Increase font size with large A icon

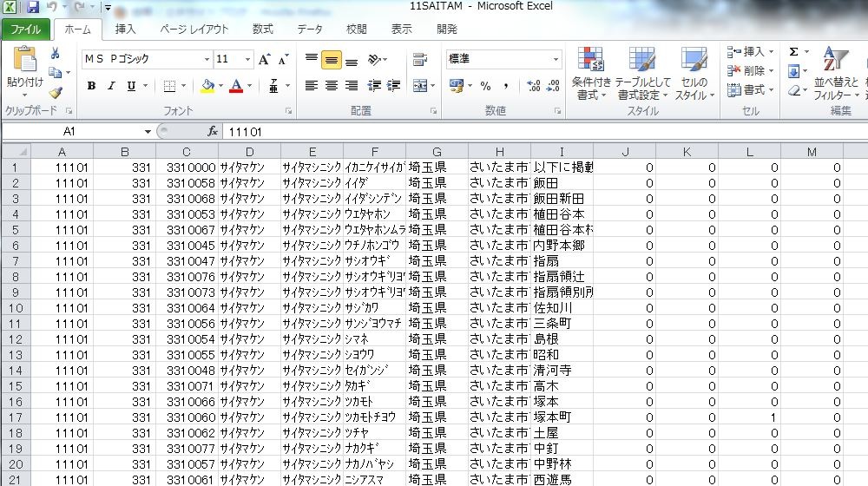[x=264, y=59]
